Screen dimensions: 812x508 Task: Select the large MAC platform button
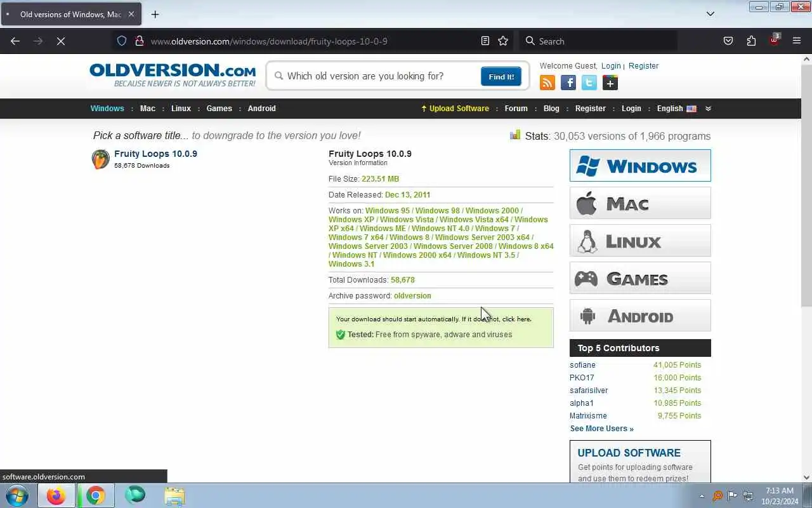pyautogui.click(x=640, y=203)
